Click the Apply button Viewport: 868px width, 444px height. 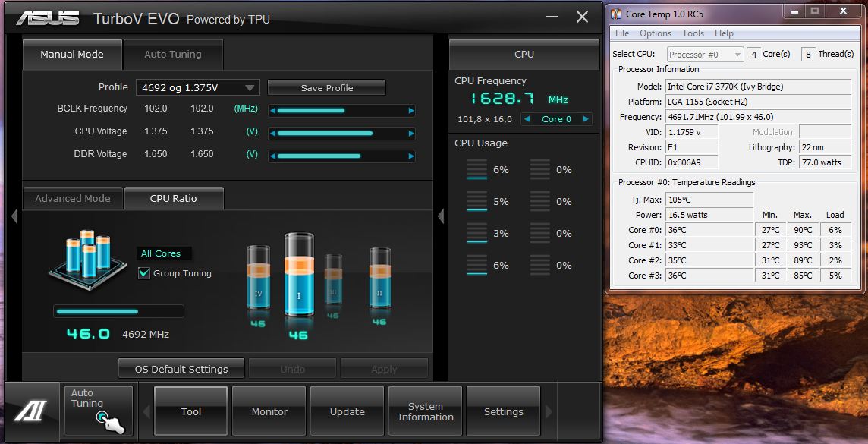pos(384,369)
